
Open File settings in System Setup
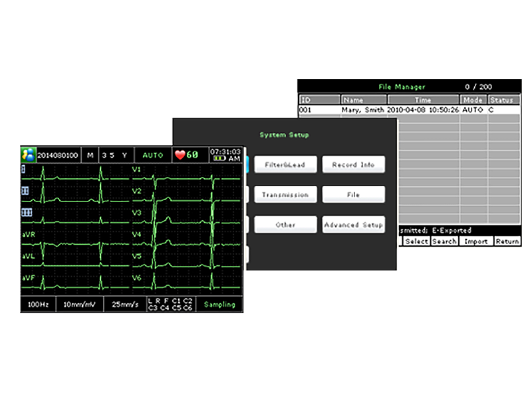pos(353,194)
